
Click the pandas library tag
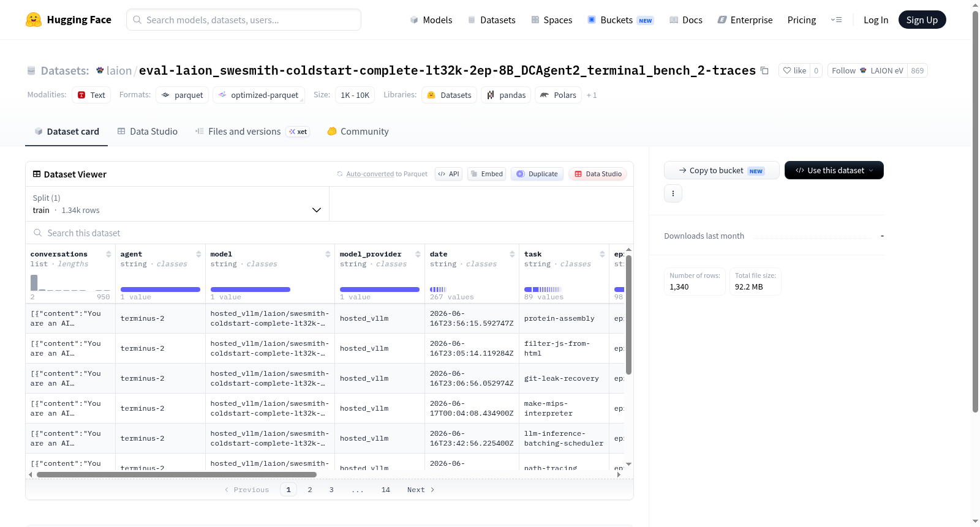click(x=507, y=95)
